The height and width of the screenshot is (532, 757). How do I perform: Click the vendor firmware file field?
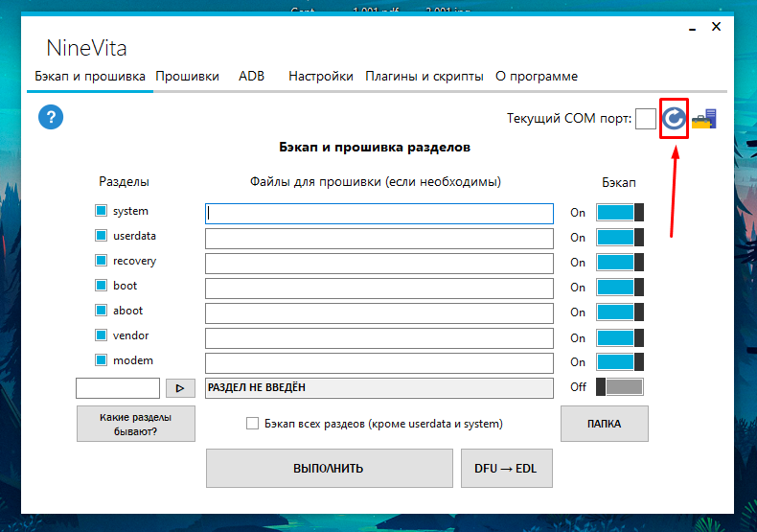[379, 338]
